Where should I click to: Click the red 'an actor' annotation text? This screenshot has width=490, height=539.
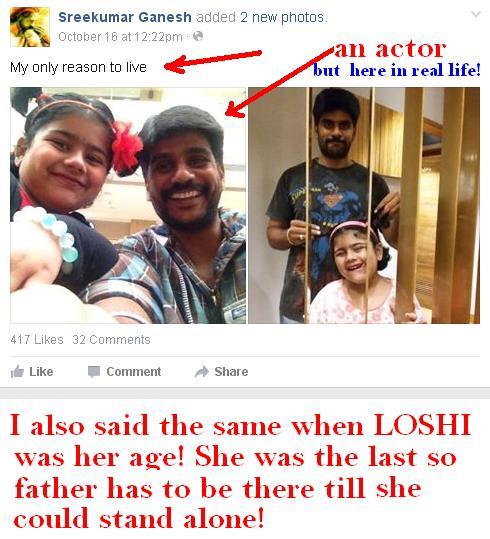390,49
